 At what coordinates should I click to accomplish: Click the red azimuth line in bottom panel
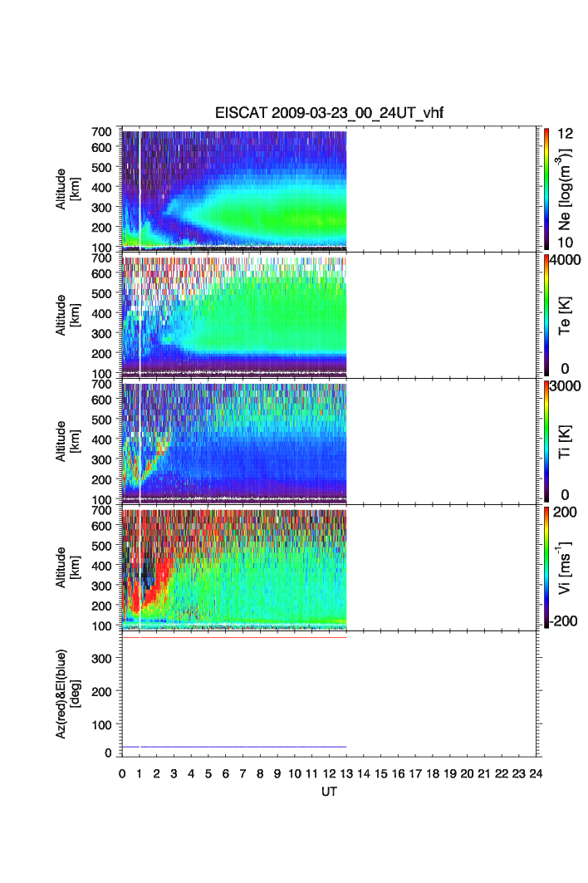tap(233, 637)
